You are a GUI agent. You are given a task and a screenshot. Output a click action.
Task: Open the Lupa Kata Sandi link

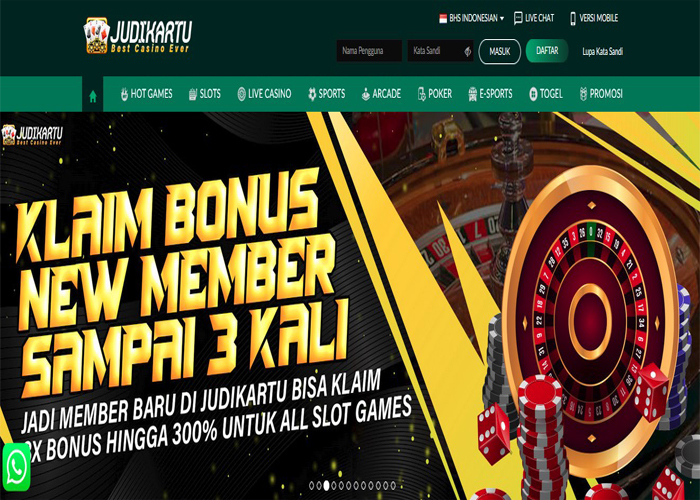[x=602, y=51]
